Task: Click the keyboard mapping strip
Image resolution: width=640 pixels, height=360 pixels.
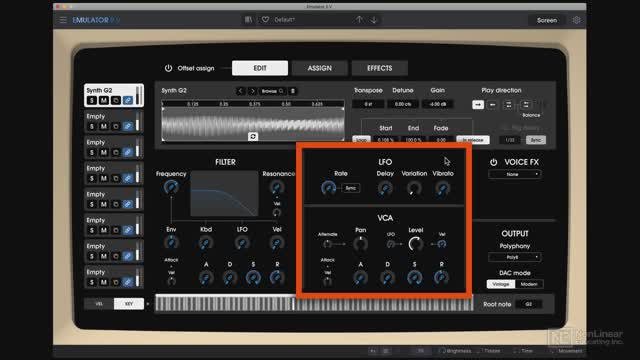Action: (314, 304)
